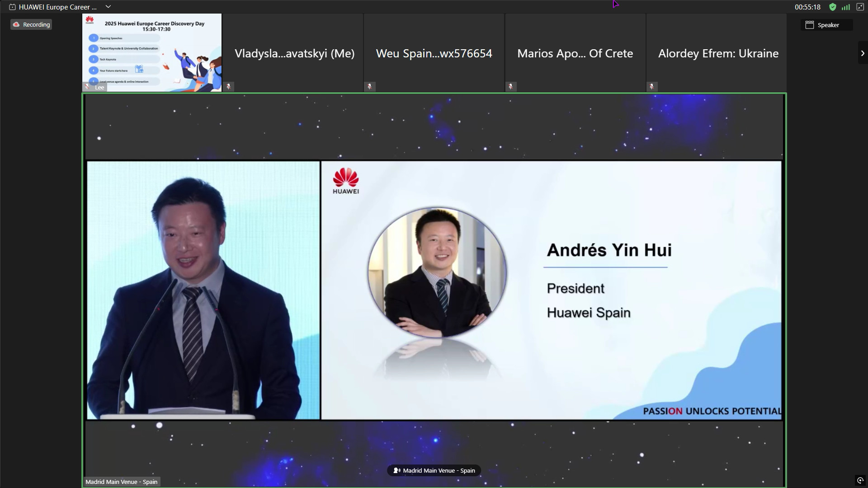This screenshot has width=868, height=488.
Task: Click the Madrid Main Venue speaking indicator
Action: (x=434, y=470)
